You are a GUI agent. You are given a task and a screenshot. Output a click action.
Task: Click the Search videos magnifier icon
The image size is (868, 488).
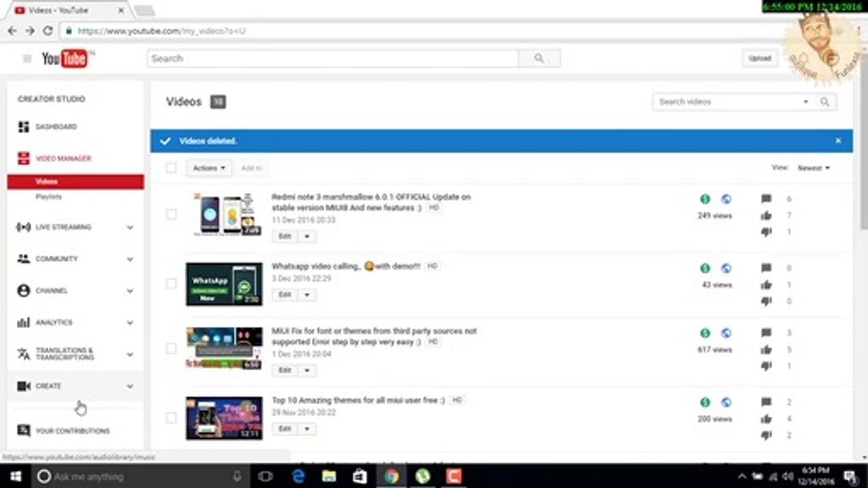(825, 102)
